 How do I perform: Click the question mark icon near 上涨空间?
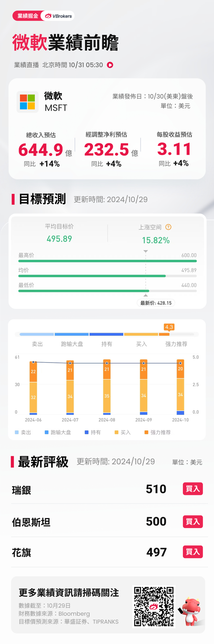pos(168,227)
